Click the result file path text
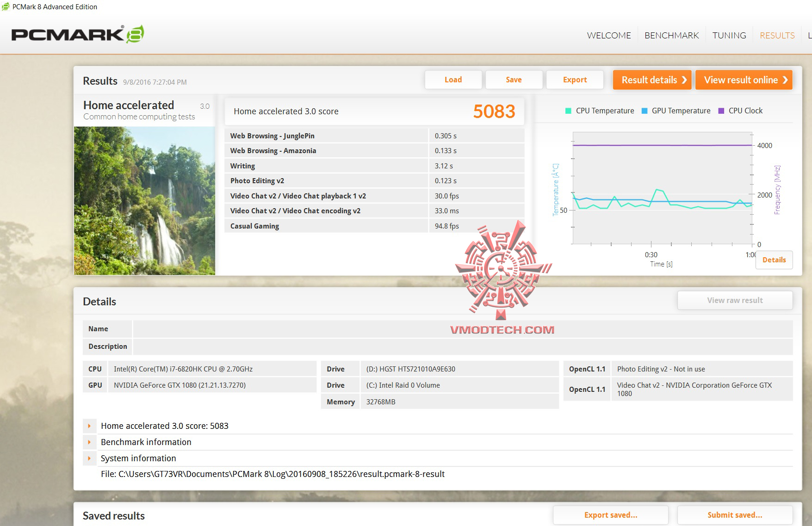The image size is (812, 526). click(x=273, y=474)
